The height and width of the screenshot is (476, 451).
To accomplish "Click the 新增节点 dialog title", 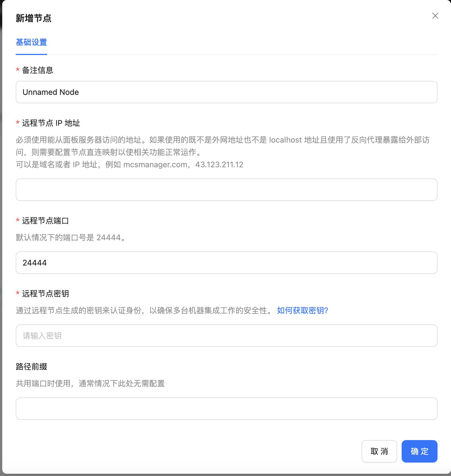I will [x=34, y=18].
